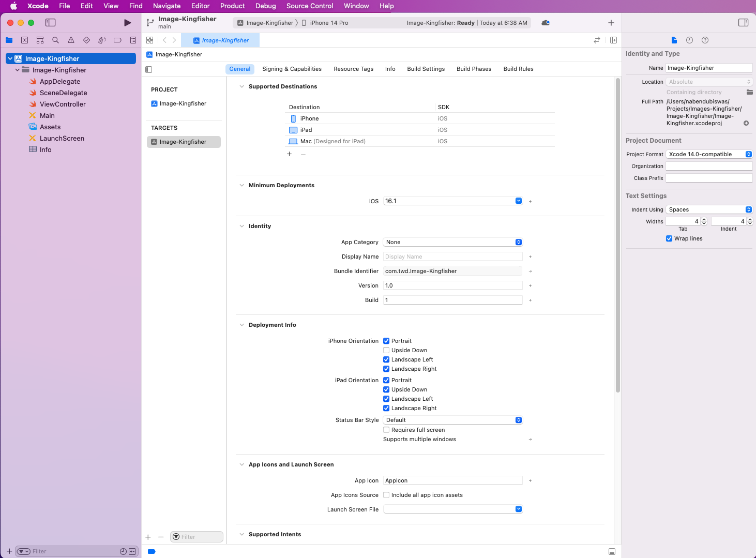Open ViewController file in navigator
The image size is (756, 558).
[x=63, y=104]
